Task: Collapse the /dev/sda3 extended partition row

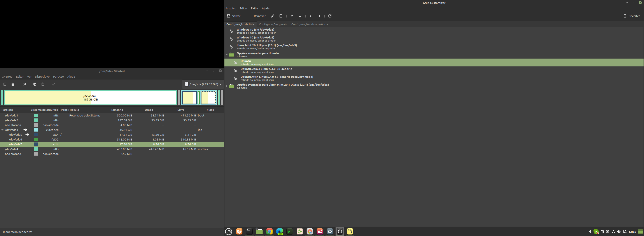Action: point(2,130)
